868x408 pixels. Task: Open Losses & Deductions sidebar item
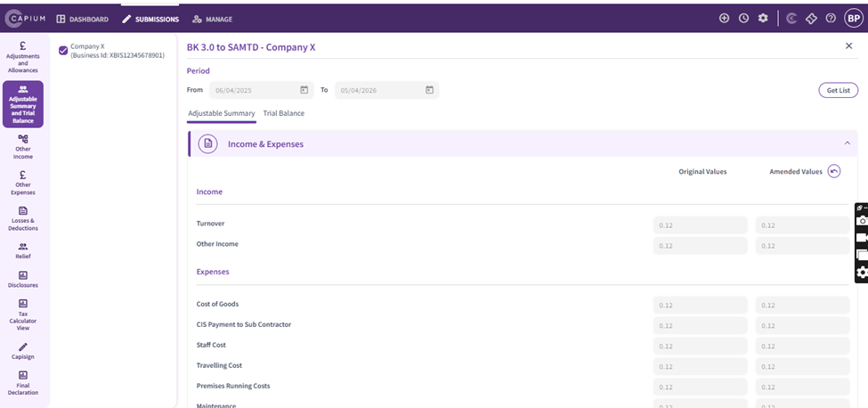point(22,218)
